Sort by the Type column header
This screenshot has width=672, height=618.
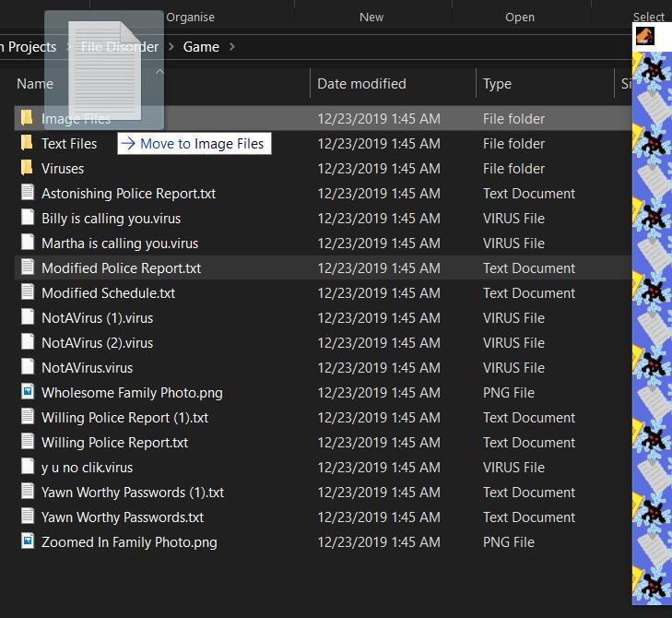497,84
